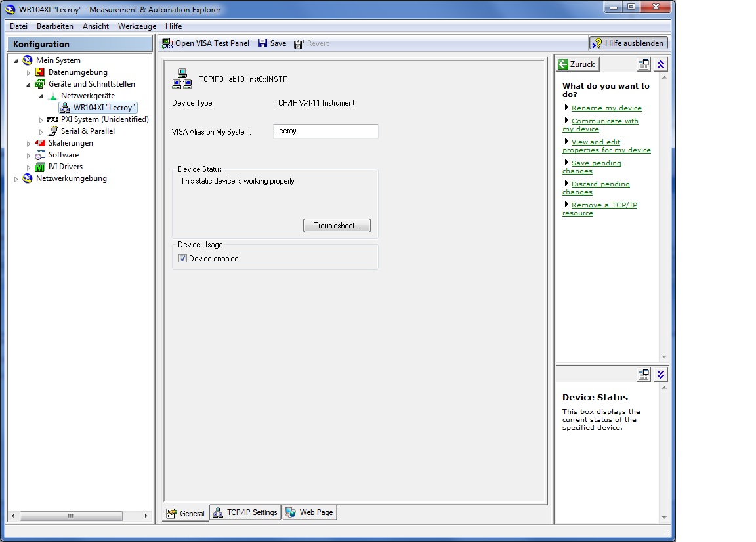
Task: Click the WR104XI "Lecroy" device icon in tree
Action: [x=65, y=108]
